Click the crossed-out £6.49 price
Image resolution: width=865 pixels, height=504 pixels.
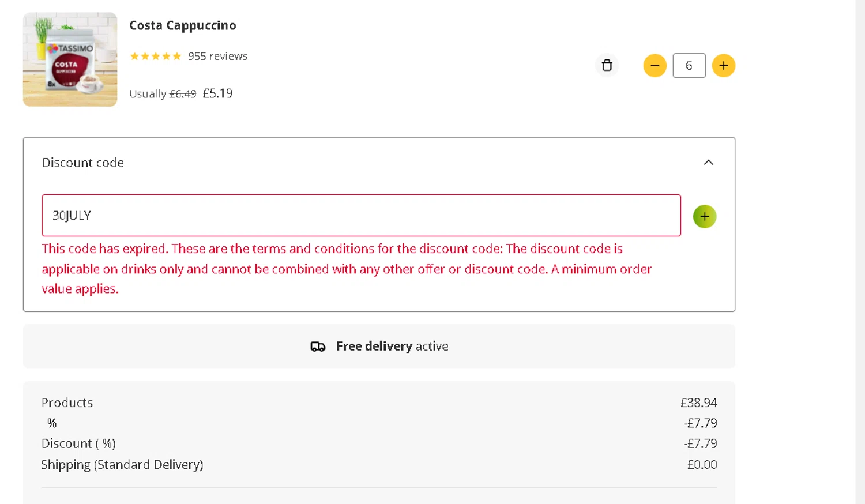point(182,94)
